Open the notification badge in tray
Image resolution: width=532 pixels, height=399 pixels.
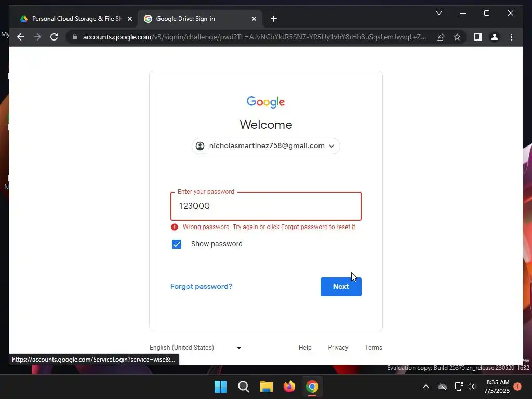pyautogui.click(x=517, y=387)
